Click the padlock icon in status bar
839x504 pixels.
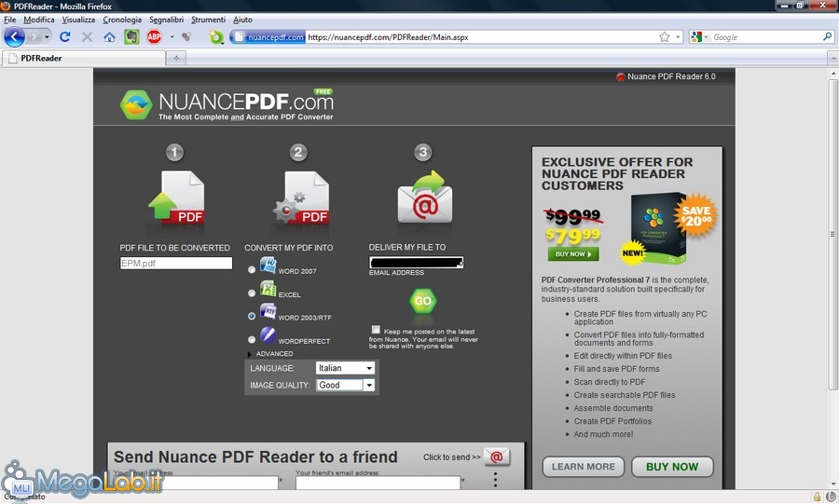point(817,497)
